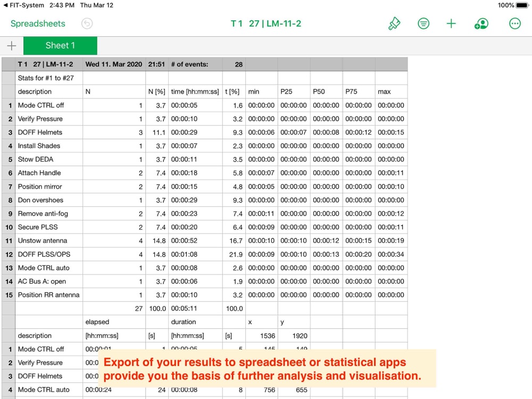Image resolution: width=532 pixels, height=399 pixels.
Task: Select the 'Install Shades' cell
Action: tap(49, 146)
